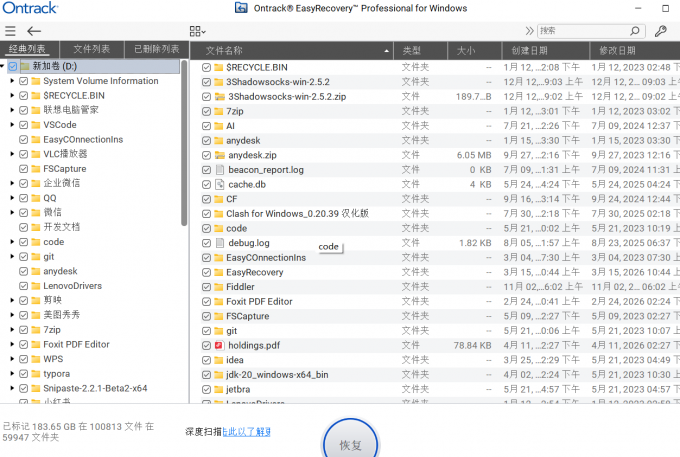Open the hamburger menu icon
This screenshot has height=457, width=680.
[10, 31]
